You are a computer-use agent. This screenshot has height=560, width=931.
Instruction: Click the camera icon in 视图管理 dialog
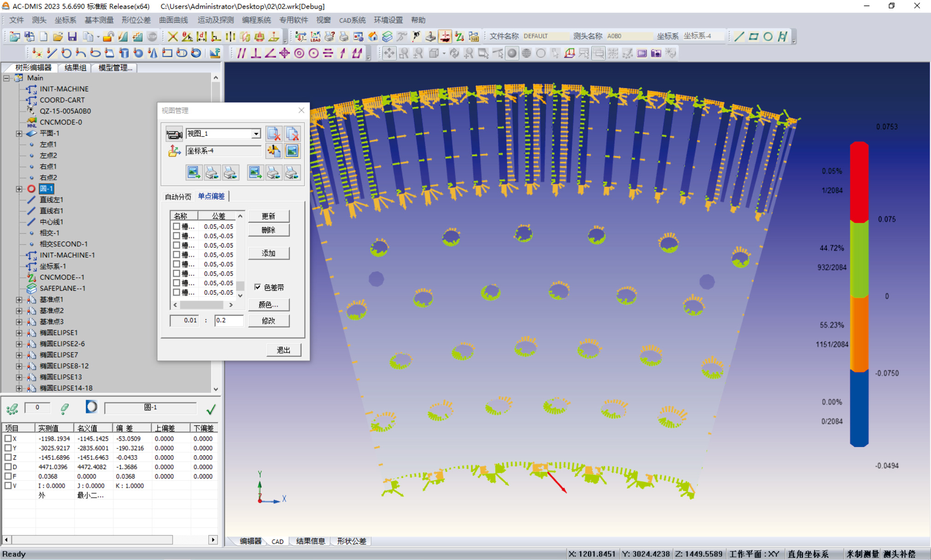[x=174, y=134]
